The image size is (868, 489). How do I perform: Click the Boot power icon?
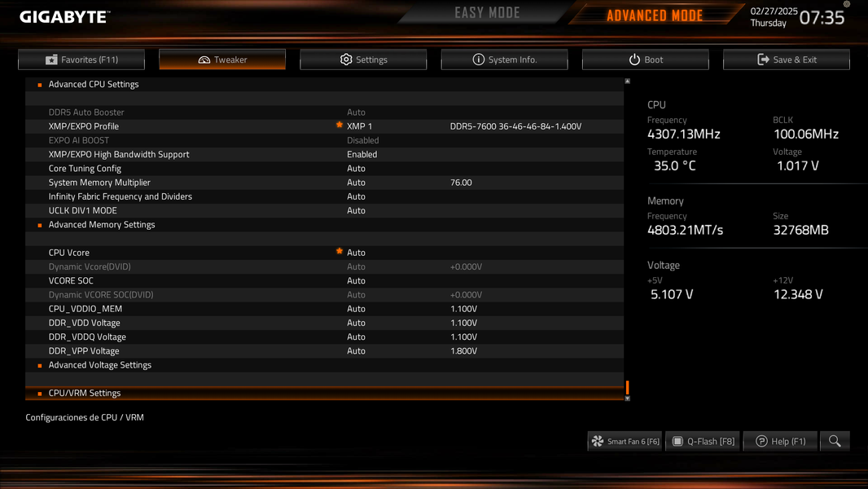click(x=634, y=59)
